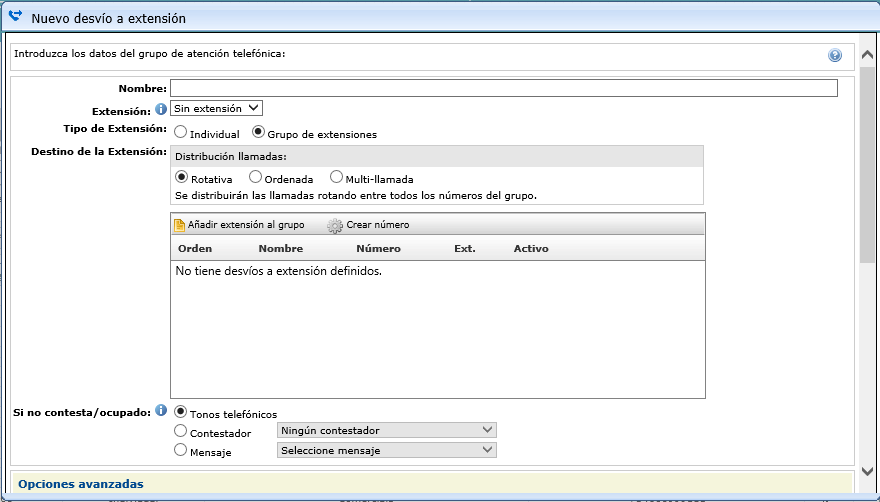Open the Ningún contestador dropdown
The height and width of the screenshot is (502, 880).
coord(387,431)
